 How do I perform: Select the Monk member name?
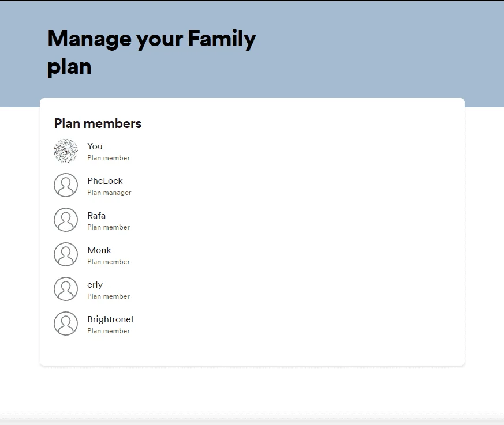99,250
